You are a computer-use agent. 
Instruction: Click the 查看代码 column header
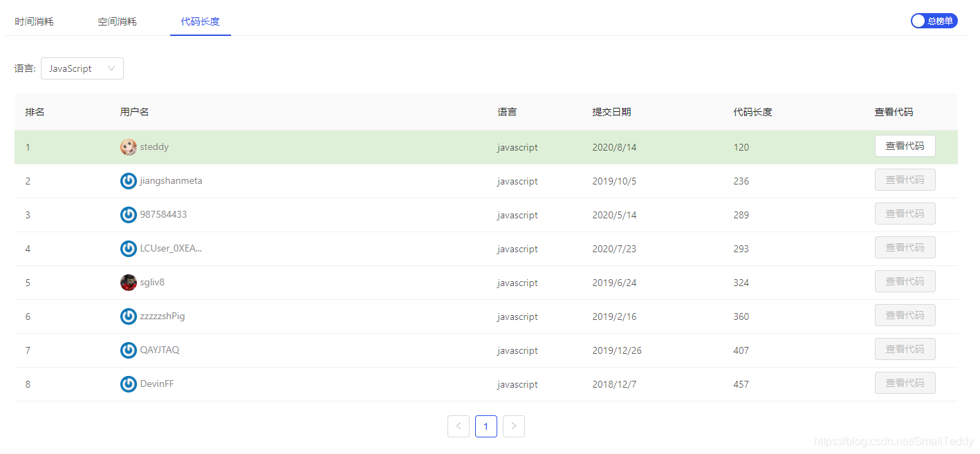[x=894, y=112]
